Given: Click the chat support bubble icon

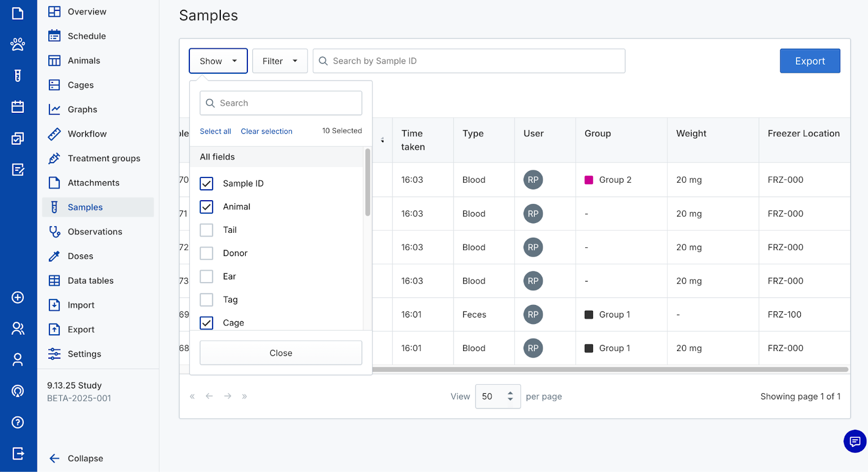Looking at the screenshot, I should tap(854, 441).
